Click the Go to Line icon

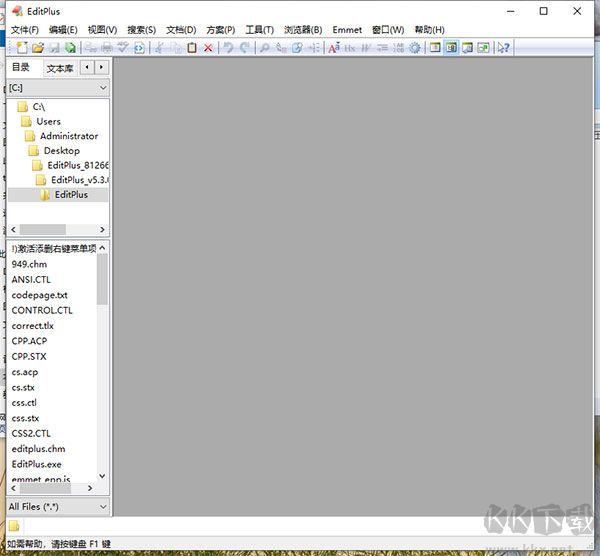tap(314, 48)
